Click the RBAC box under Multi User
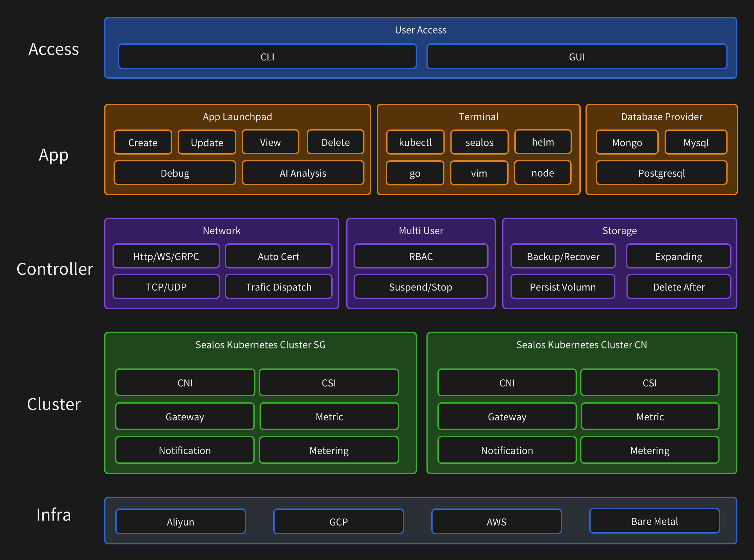 pyautogui.click(x=421, y=256)
